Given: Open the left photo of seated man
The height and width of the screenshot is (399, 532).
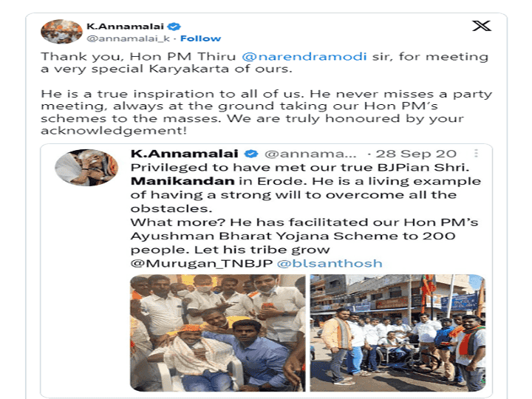Looking at the screenshot, I should click(x=218, y=332).
